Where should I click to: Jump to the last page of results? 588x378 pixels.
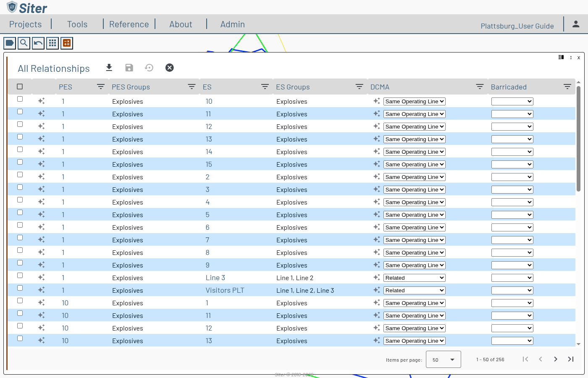point(571,359)
